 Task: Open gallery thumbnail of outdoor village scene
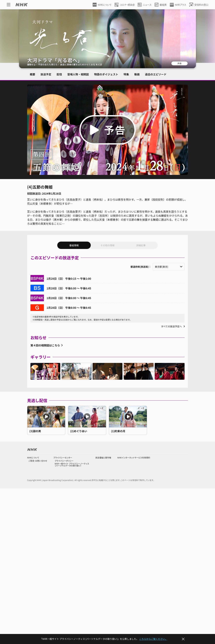(76, 371)
